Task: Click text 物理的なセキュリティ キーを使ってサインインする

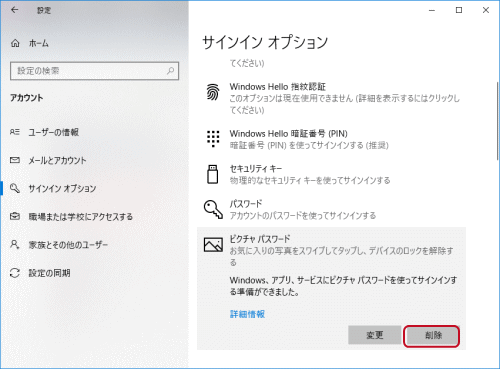Action: (310, 180)
